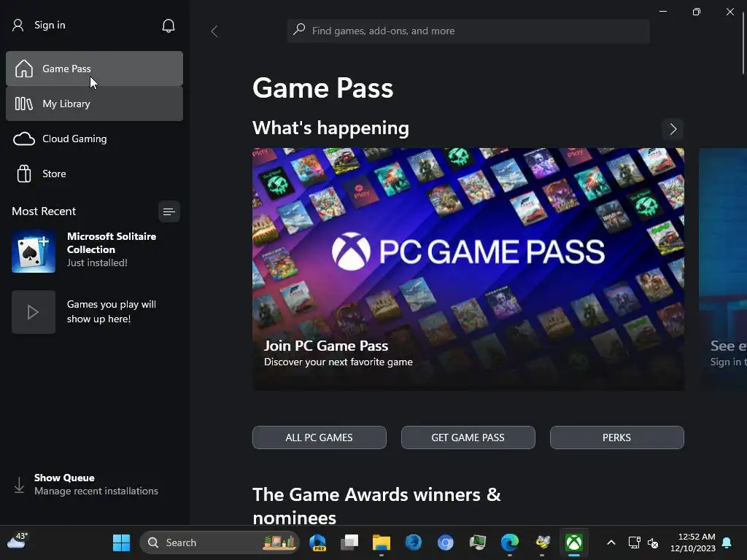This screenshot has width=747, height=560.
Task: Click the ALL PC GAMES button
Action: point(320,437)
